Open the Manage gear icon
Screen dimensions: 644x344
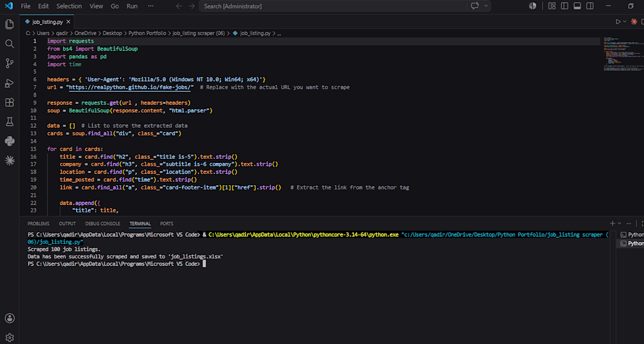point(9,338)
